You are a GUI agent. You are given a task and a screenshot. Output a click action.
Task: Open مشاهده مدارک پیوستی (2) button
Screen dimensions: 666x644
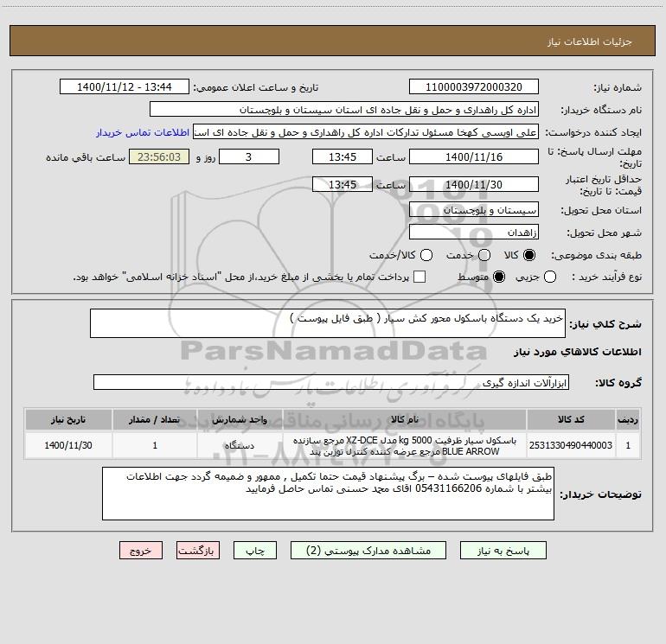point(368,551)
